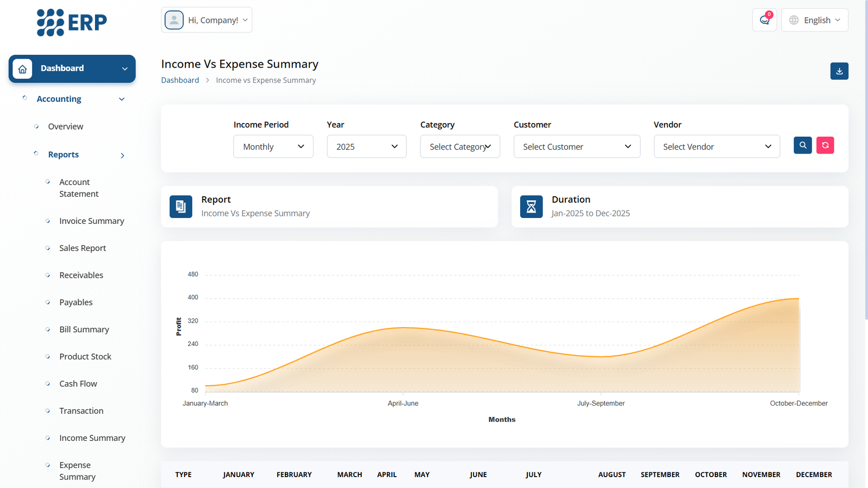Click the red reset filters icon
Image resolution: width=868 pixels, height=488 pixels.
tap(825, 145)
